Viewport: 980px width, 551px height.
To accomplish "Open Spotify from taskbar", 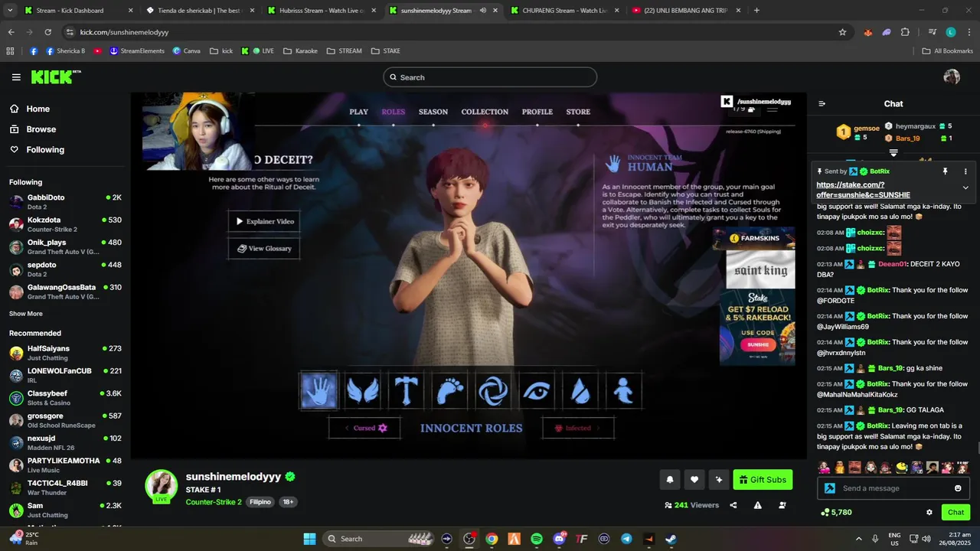I will (x=537, y=539).
